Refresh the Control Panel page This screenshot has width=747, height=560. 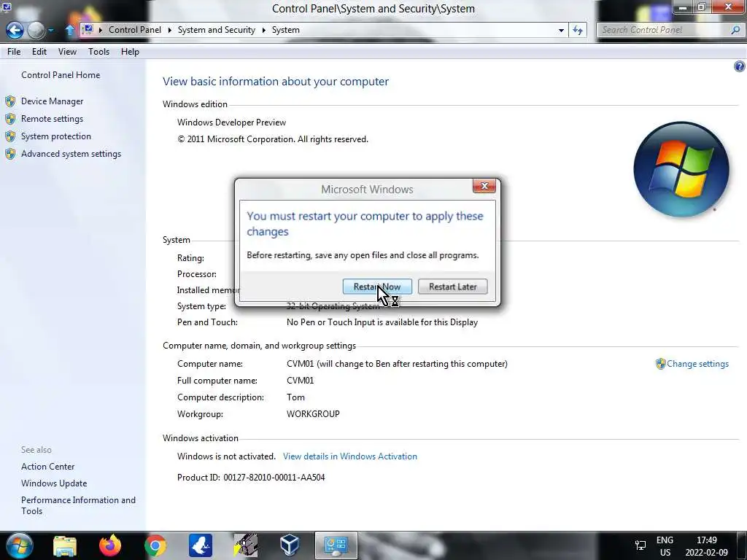tap(578, 30)
